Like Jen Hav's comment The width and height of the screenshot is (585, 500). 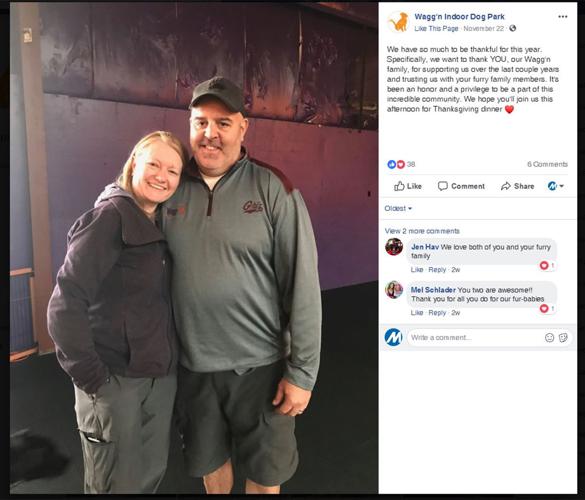pyautogui.click(x=417, y=270)
